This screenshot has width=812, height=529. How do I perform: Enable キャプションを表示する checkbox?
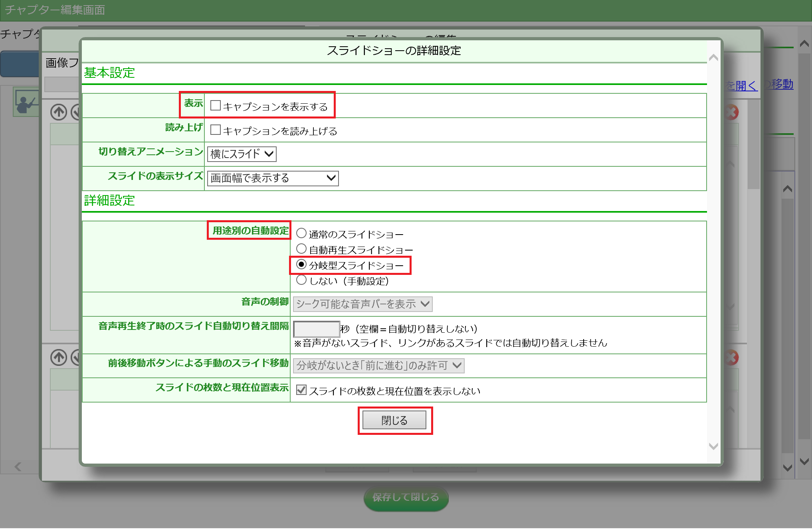(216, 105)
